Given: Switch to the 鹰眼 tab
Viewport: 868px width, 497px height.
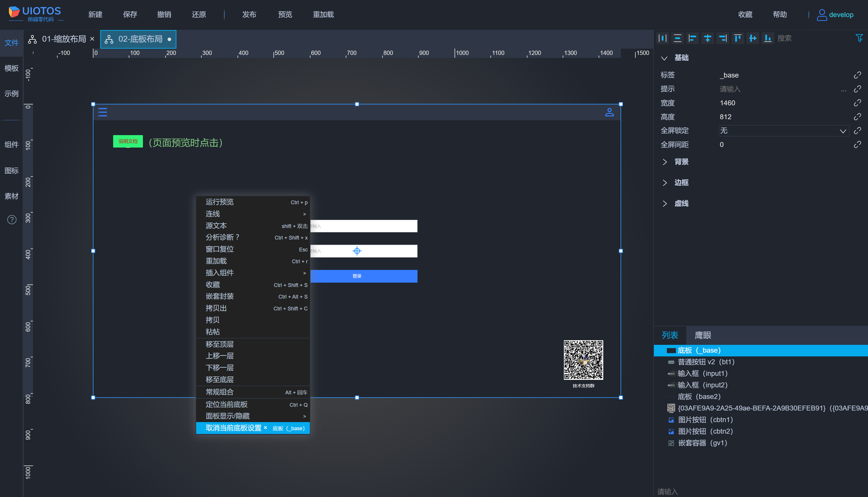Looking at the screenshot, I should (x=703, y=335).
